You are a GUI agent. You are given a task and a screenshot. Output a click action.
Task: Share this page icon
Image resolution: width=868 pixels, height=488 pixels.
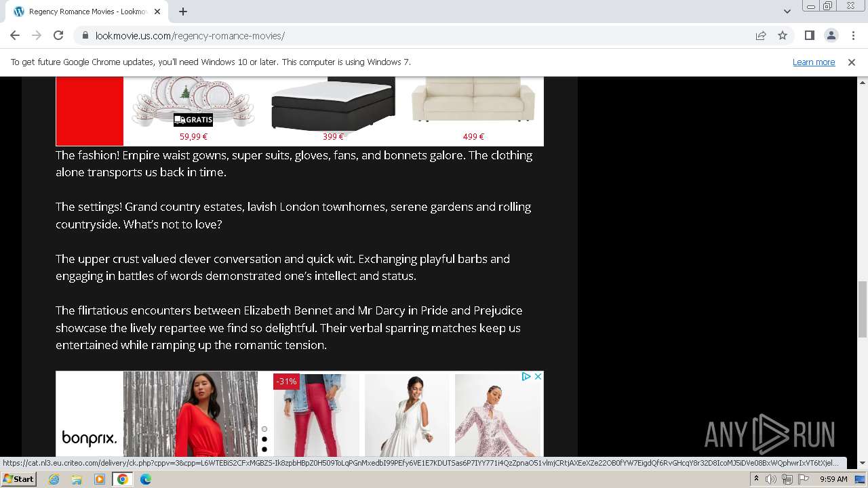[x=761, y=35]
